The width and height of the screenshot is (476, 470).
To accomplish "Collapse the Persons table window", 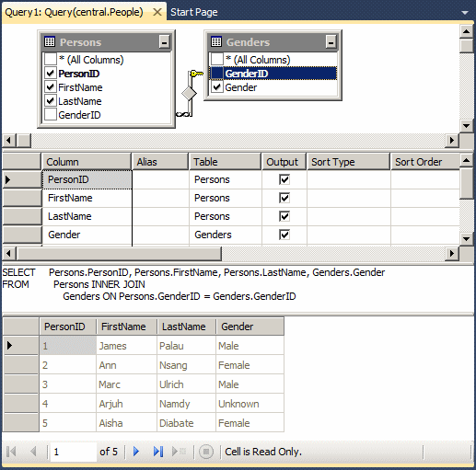I will 165,42.
